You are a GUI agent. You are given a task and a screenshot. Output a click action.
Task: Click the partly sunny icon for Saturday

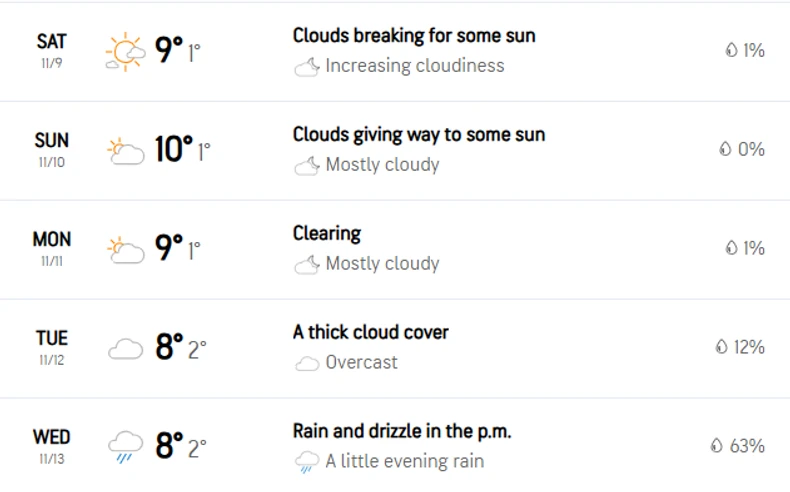coord(125,51)
